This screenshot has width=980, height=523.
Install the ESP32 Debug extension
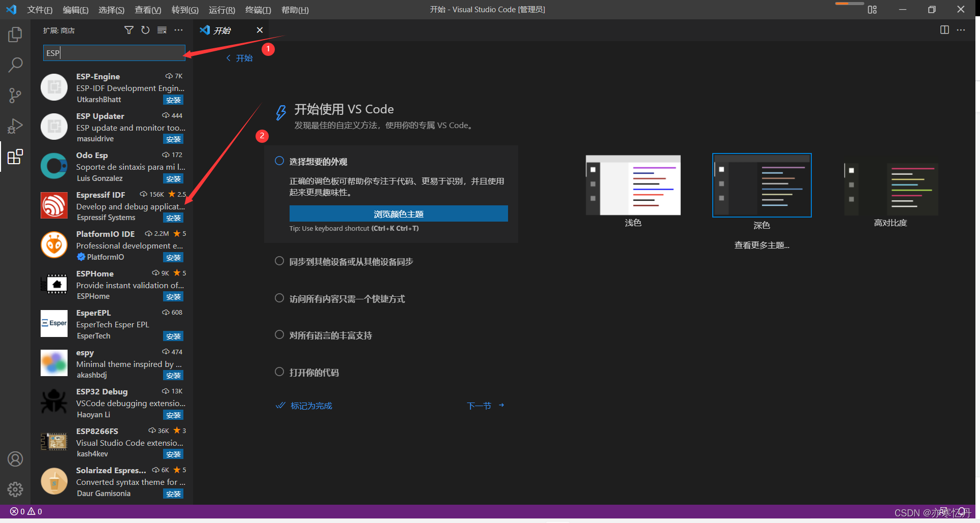[173, 415]
